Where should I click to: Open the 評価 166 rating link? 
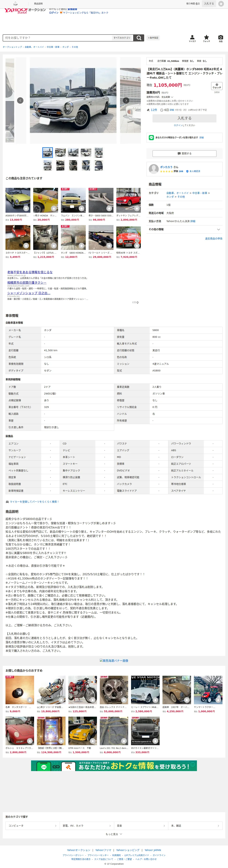coord(178,171)
